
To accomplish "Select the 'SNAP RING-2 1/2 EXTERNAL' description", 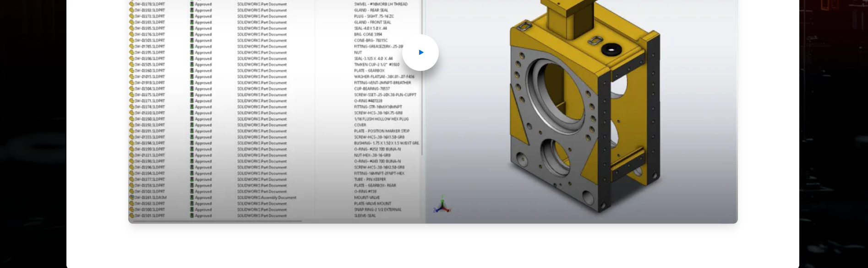I will [x=377, y=209].
